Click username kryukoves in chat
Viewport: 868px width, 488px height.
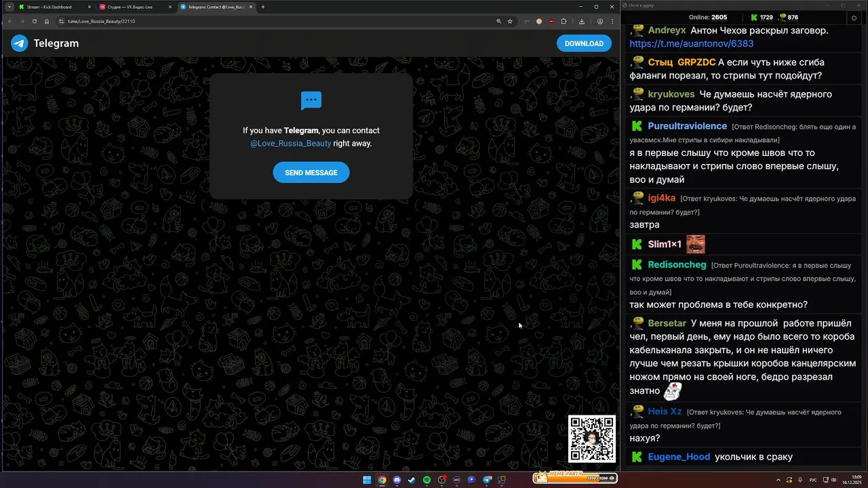coord(671,94)
